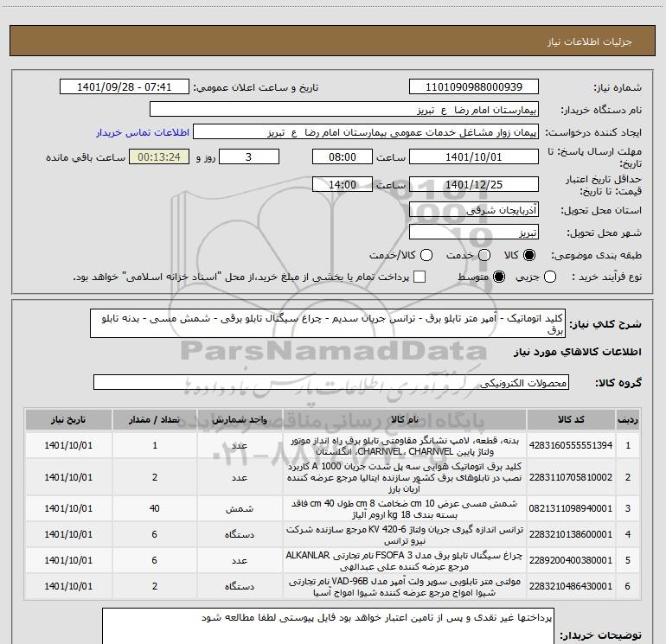Click the response deadline date 1401/10/01 field
Screen dimensions: 666x644
[x=474, y=156]
